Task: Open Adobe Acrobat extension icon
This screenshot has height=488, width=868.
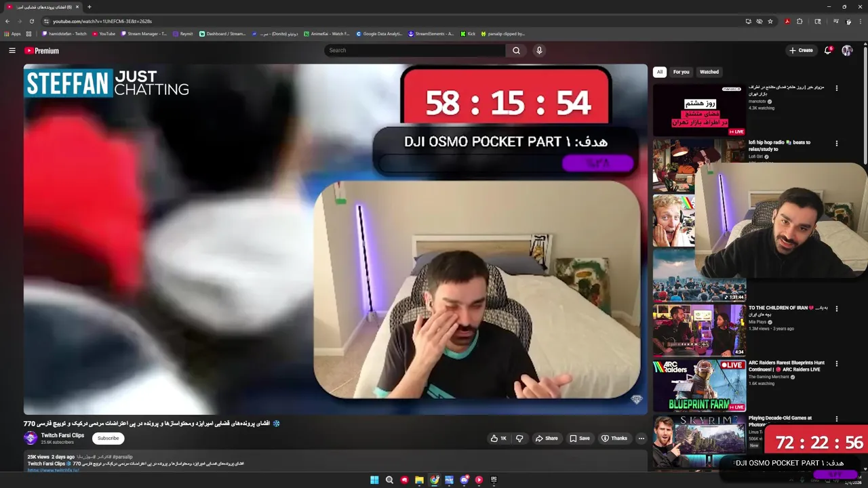Action: [x=787, y=21]
